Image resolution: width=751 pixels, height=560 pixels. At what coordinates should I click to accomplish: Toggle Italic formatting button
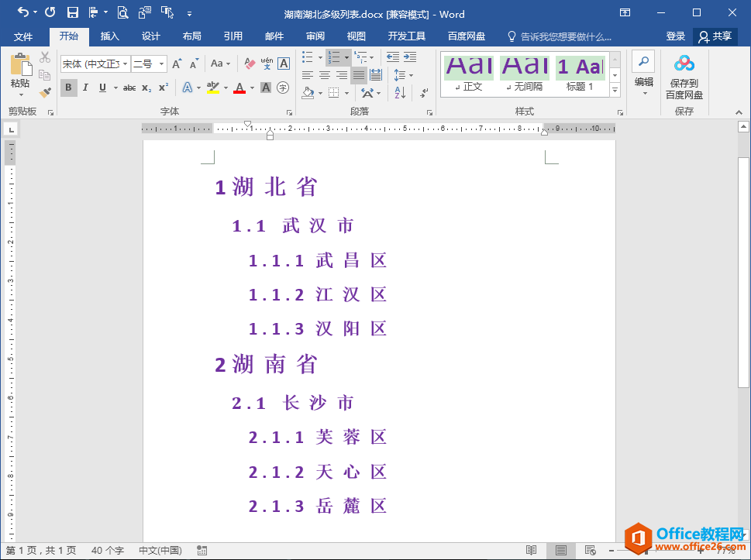pyautogui.click(x=85, y=88)
